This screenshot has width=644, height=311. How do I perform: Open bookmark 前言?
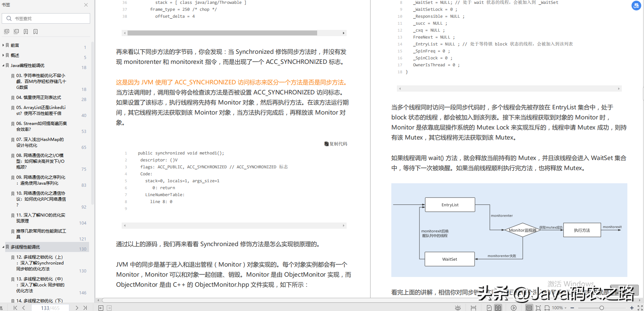click(15, 45)
